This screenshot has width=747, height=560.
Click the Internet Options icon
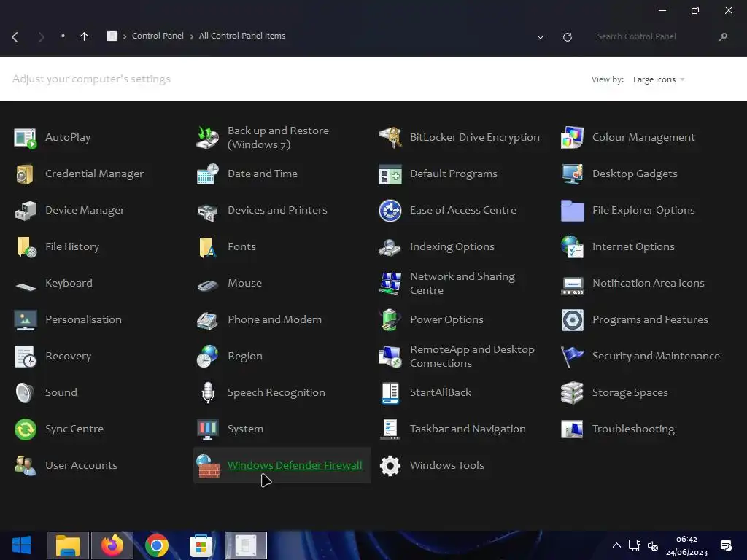(x=572, y=247)
